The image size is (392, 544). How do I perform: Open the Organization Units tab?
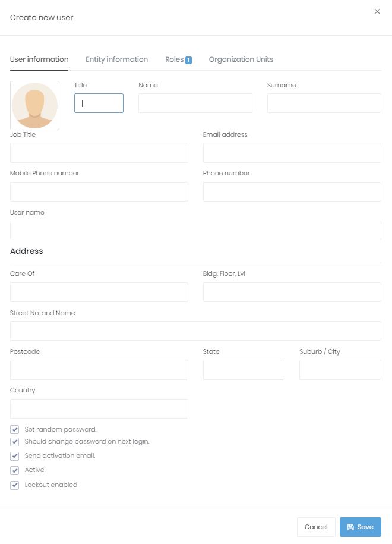tap(241, 59)
